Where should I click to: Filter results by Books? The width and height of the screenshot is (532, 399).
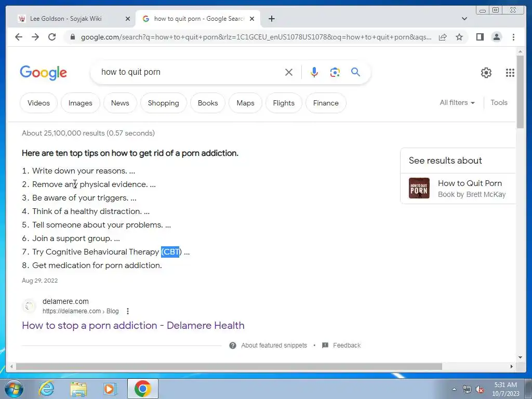pos(208,103)
